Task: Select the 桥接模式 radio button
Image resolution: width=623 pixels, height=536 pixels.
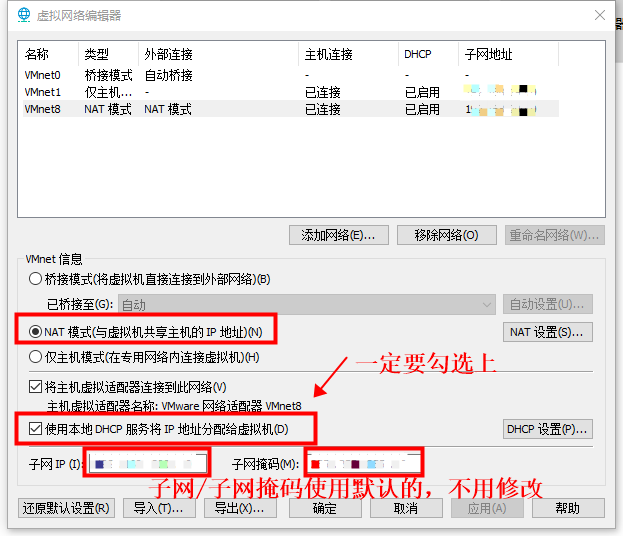Action: click(x=35, y=279)
